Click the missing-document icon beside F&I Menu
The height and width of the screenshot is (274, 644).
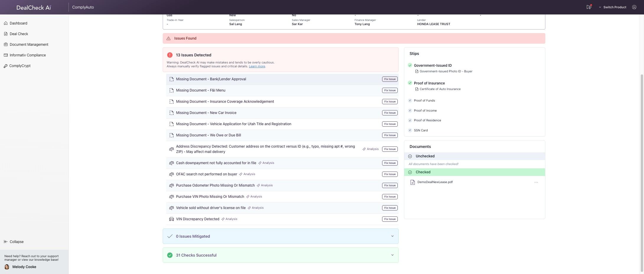tap(171, 90)
